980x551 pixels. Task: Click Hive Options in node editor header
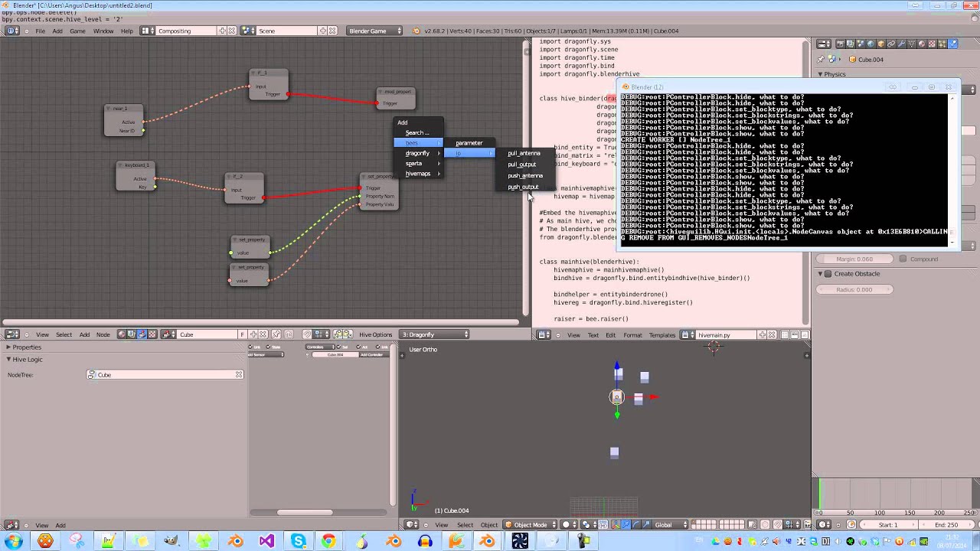[x=376, y=334]
